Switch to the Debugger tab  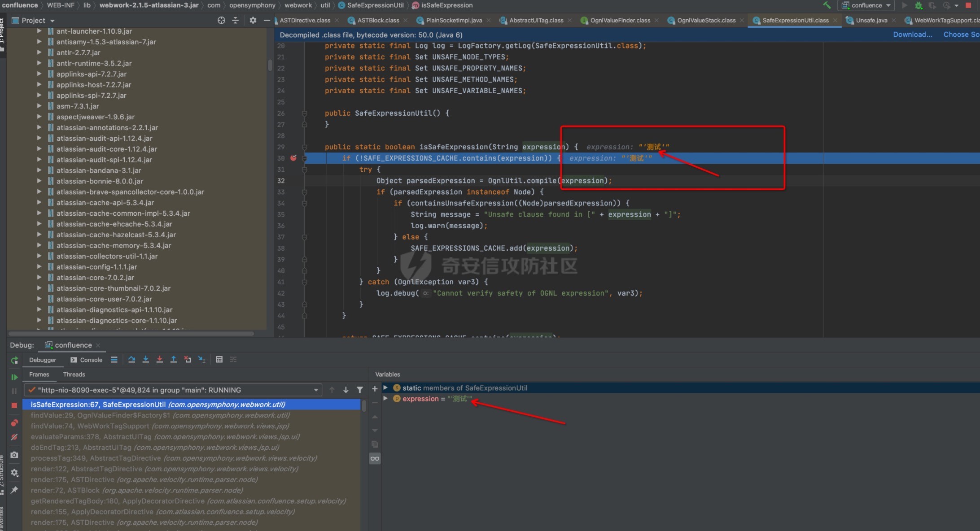coord(43,360)
